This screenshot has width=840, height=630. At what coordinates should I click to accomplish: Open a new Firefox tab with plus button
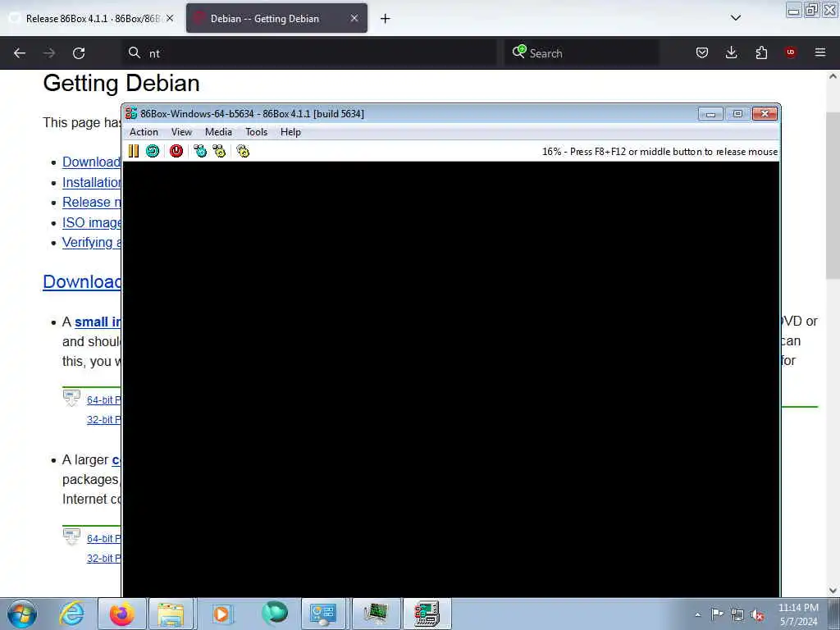(386, 19)
